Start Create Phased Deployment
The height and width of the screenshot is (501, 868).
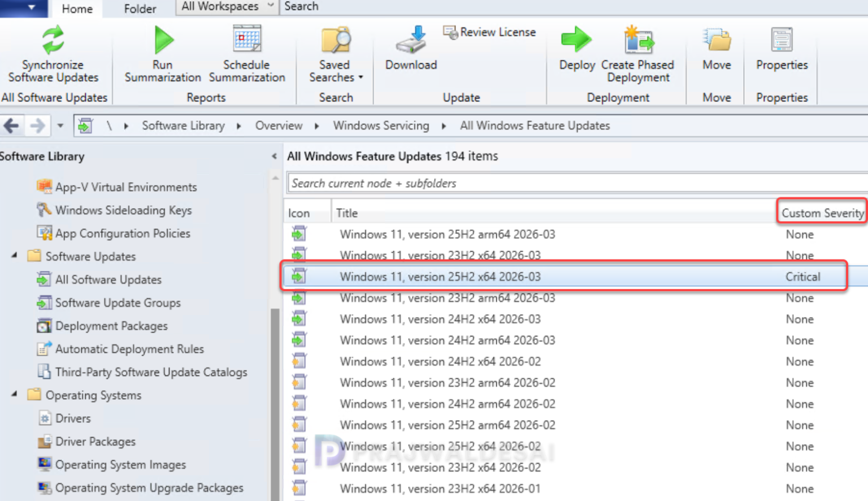click(x=638, y=55)
